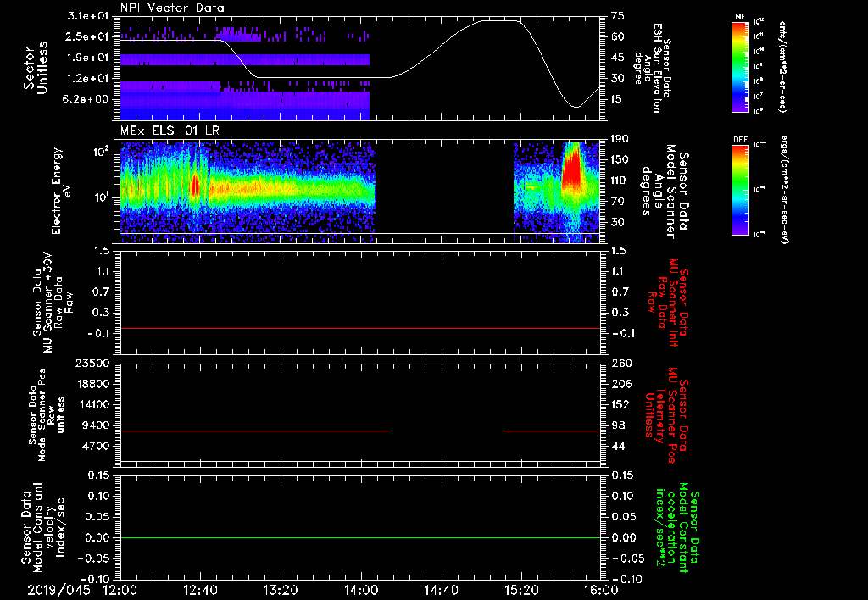Viewport: 868px width, 600px height.
Task: Click the red 'MU Scanner Pos Telemetry' label
Action: (666, 416)
